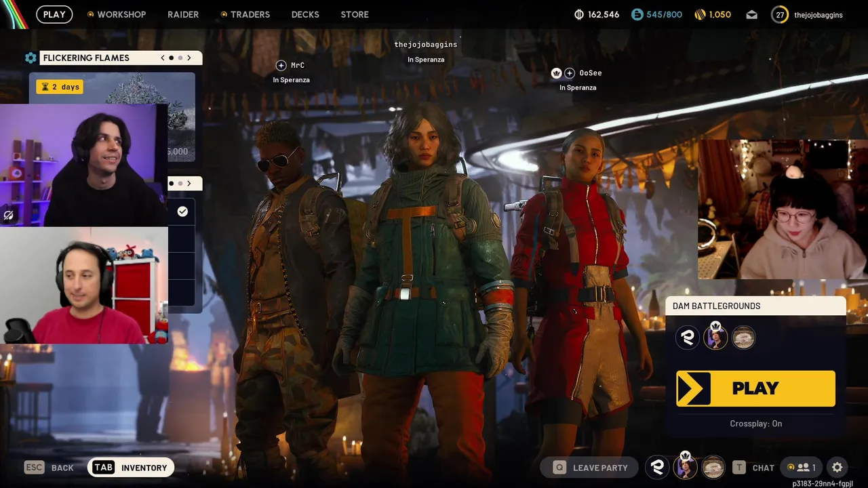Open the CHAT button
The image size is (868, 488).
pyautogui.click(x=753, y=468)
